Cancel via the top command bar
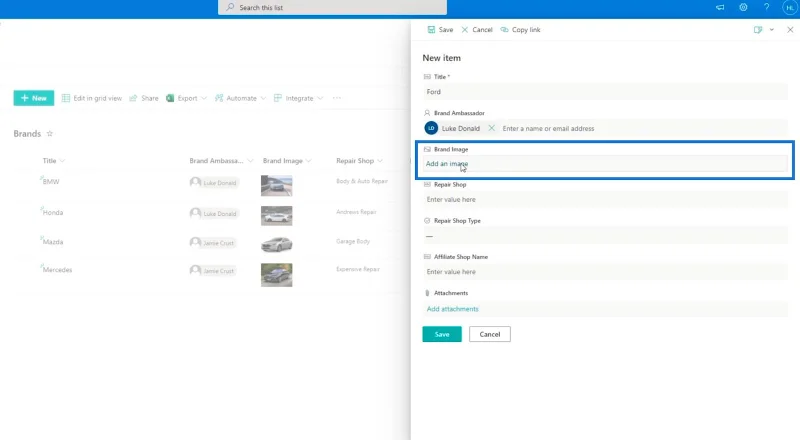This screenshot has width=800, height=440. coord(477,30)
